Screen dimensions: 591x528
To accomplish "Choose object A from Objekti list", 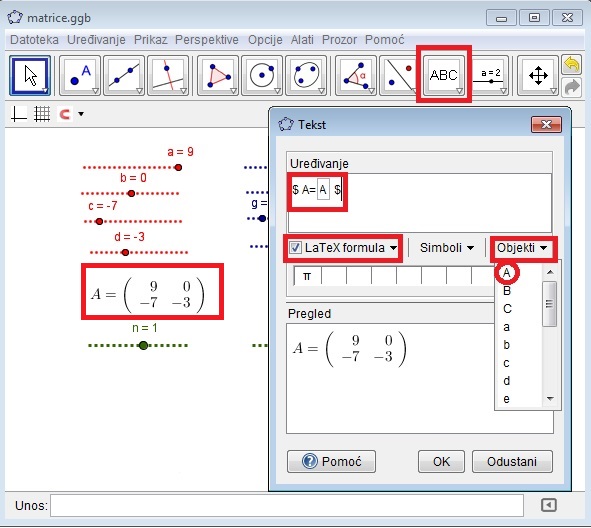I will (x=507, y=272).
